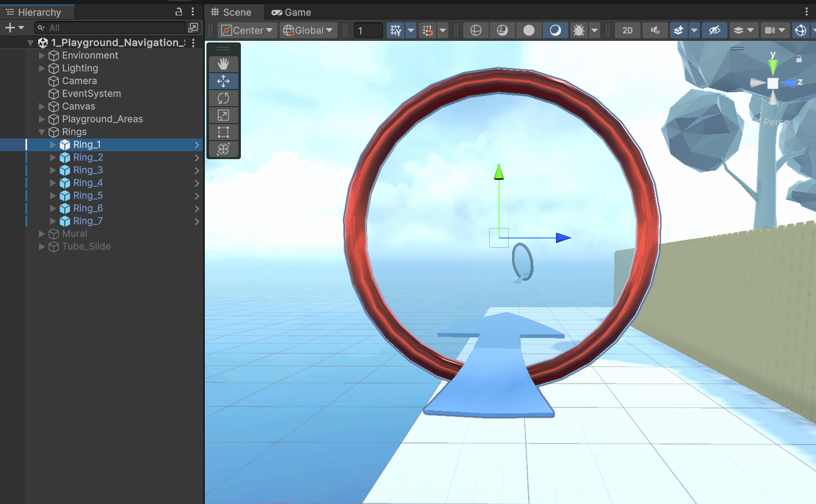Select Ring_5 in the hierarchy
Viewport: 816px width, 504px height.
pos(88,196)
